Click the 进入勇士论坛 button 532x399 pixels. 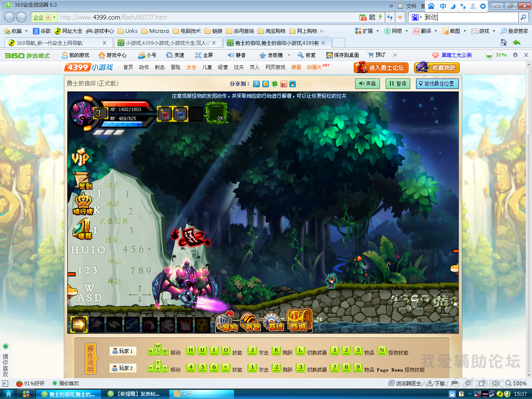coord(381,68)
